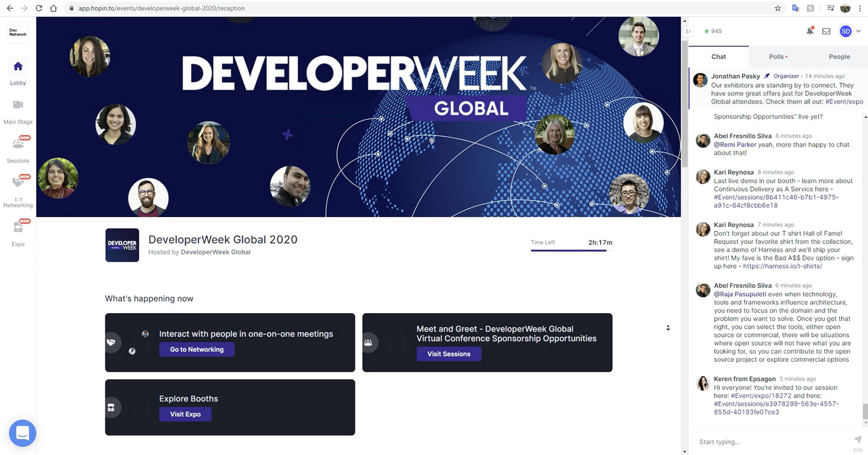Send the chat message arrow
Image resolution: width=868 pixels, height=455 pixels.
click(858, 440)
